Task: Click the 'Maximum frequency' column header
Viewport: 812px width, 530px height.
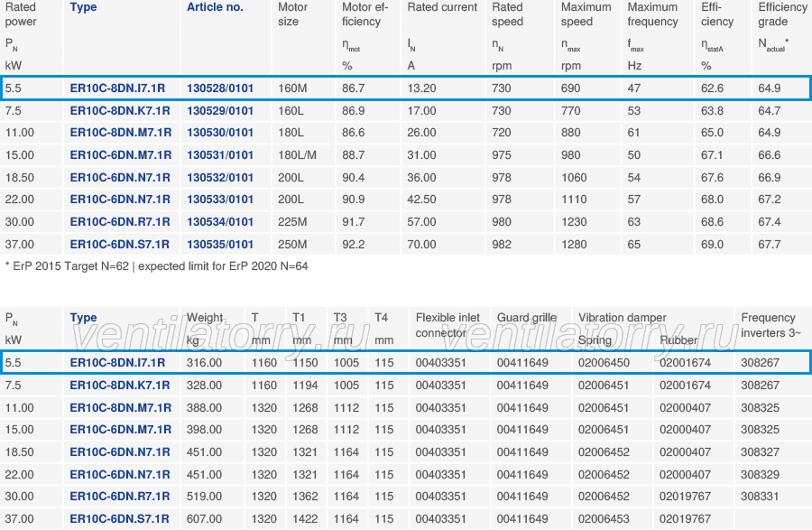Action: point(652,14)
